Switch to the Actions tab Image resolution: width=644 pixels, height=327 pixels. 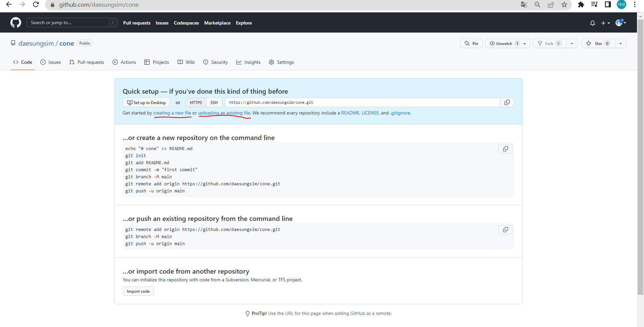click(124, 62)
